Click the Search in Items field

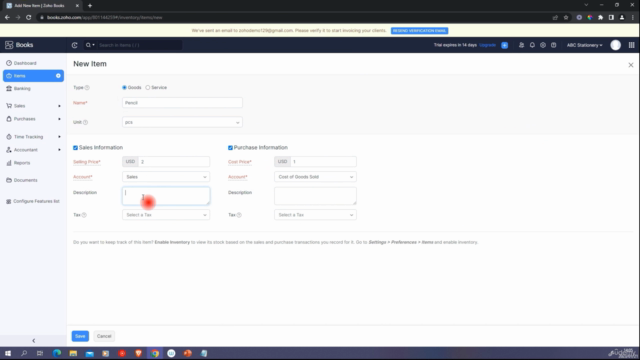(139, 45)
